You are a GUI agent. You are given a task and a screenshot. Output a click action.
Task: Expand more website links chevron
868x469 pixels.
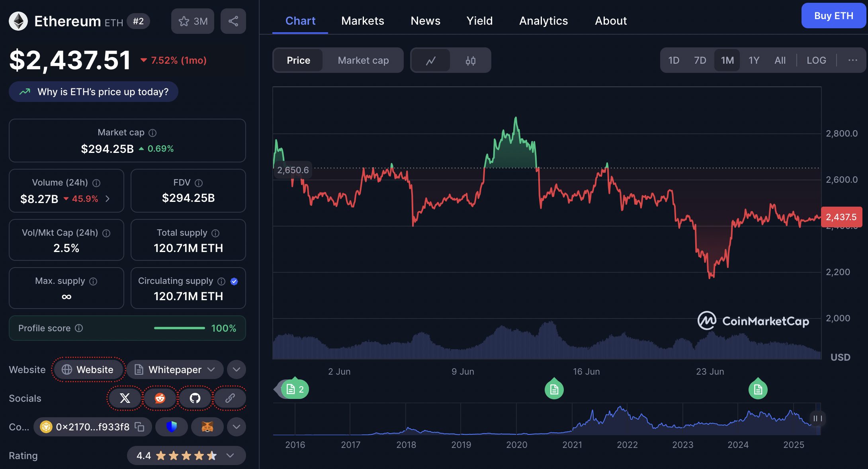237,370
